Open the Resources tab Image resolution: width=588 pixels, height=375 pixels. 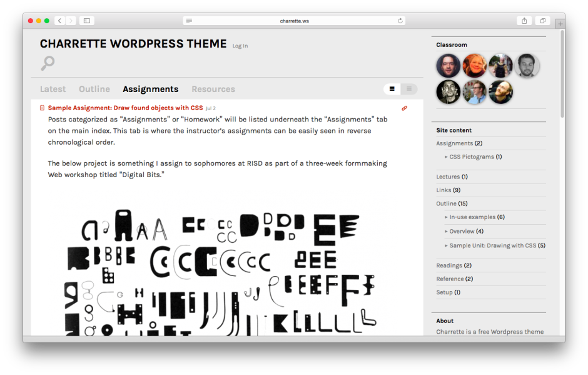click(213, 89)
